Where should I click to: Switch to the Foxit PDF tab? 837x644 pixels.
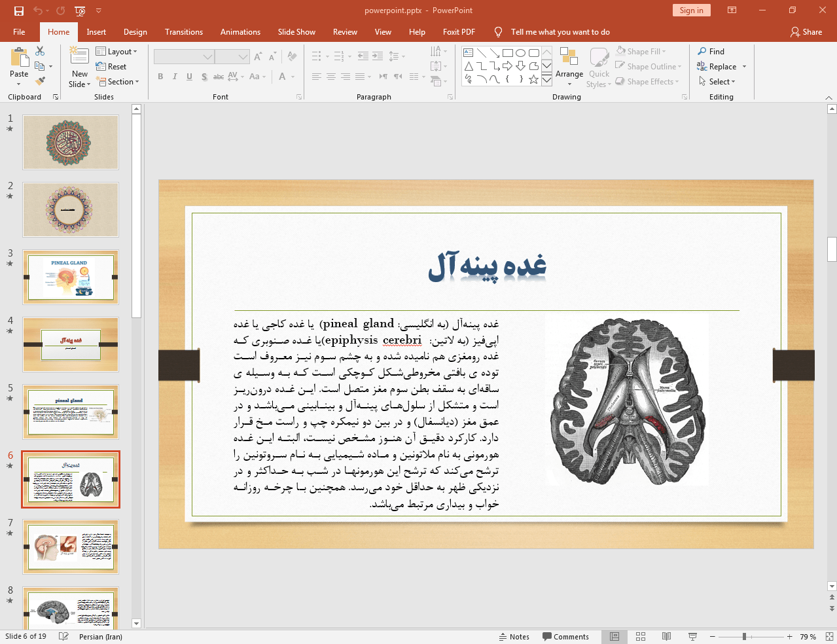pyautogui.click(x=459, y=32)
